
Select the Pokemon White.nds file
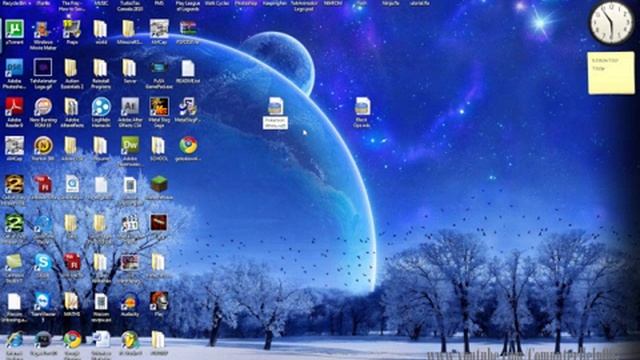[276, 113]
